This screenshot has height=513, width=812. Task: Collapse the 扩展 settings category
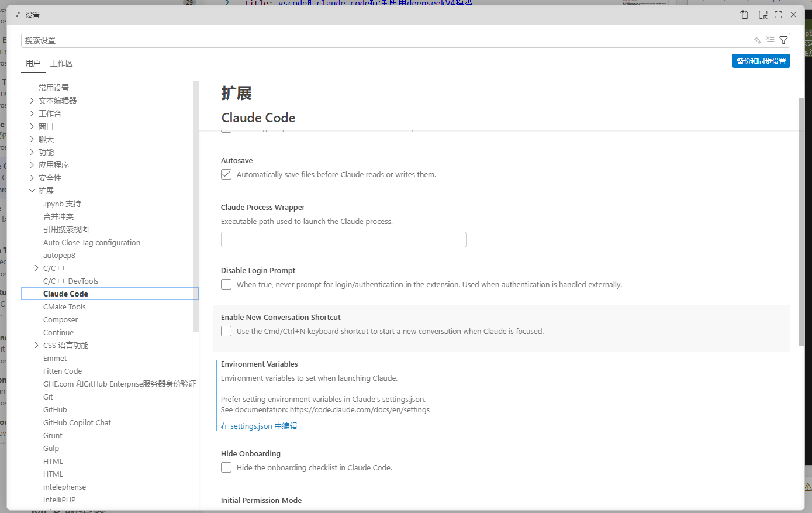pyautogui.click(x=32, y=191)
